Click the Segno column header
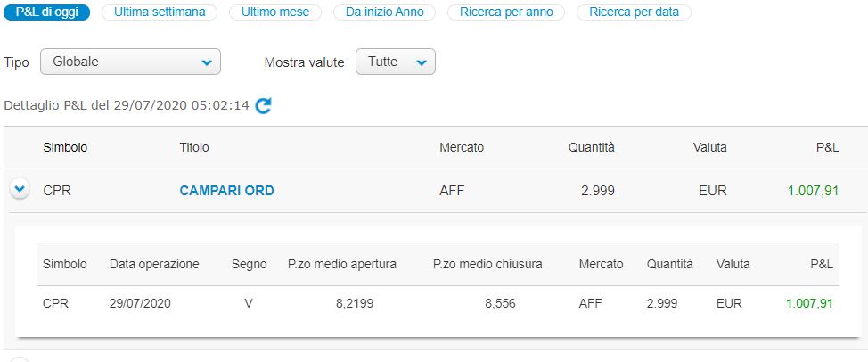The image size is (868, 362). 250,265
